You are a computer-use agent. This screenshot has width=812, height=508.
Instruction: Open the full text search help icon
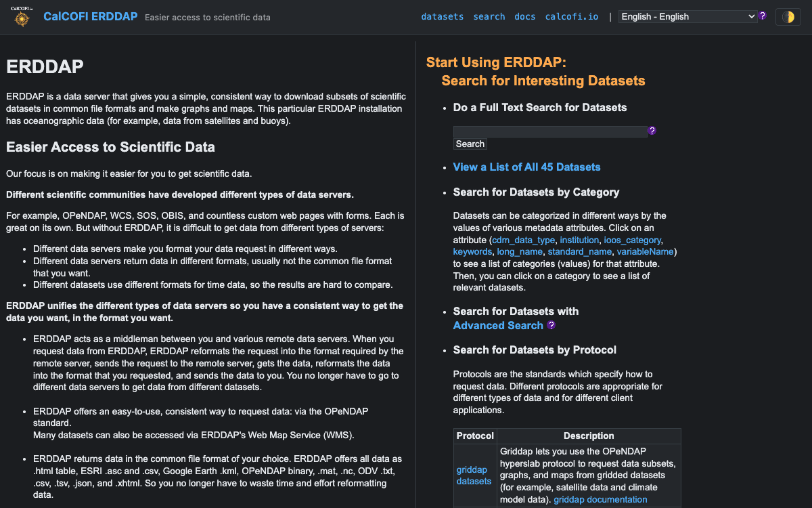[x=652, y=131]
